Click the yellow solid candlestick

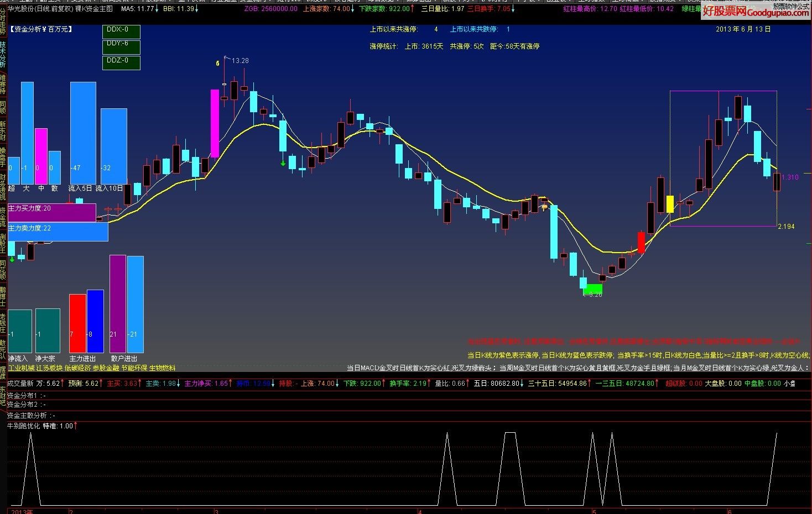click(x=670, y=204)
